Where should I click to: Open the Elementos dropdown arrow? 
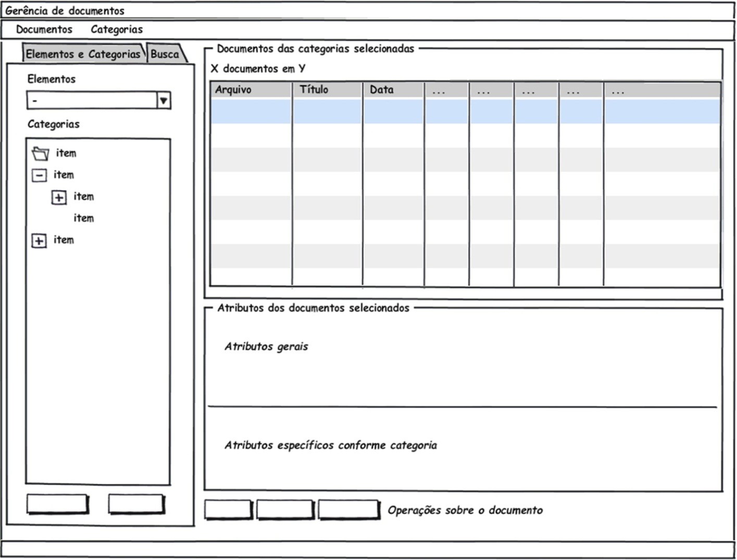pyautogui.click(x=164, y=100)
